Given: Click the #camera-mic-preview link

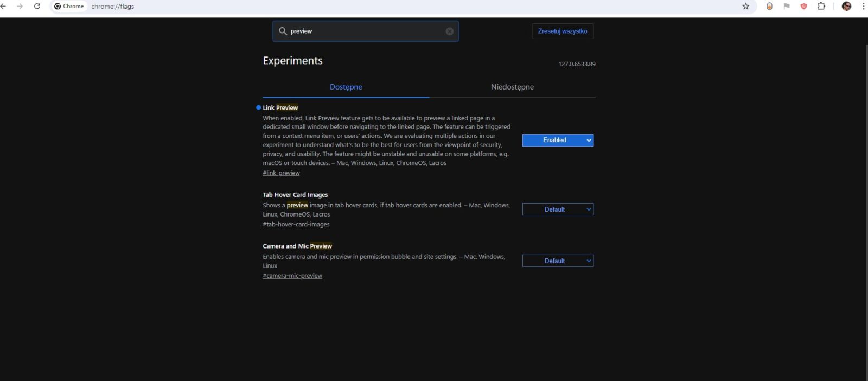Looking at the screenshot, I should 292,276.
